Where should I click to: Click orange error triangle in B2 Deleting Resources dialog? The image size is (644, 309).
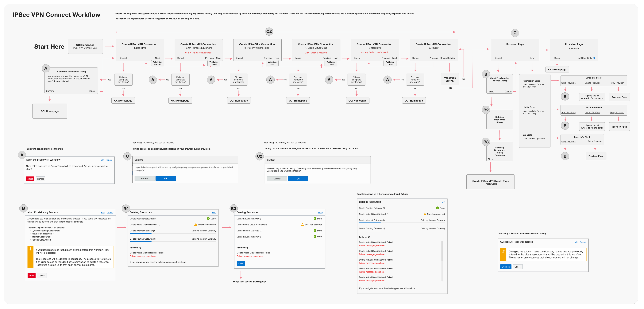pos(196,225)
